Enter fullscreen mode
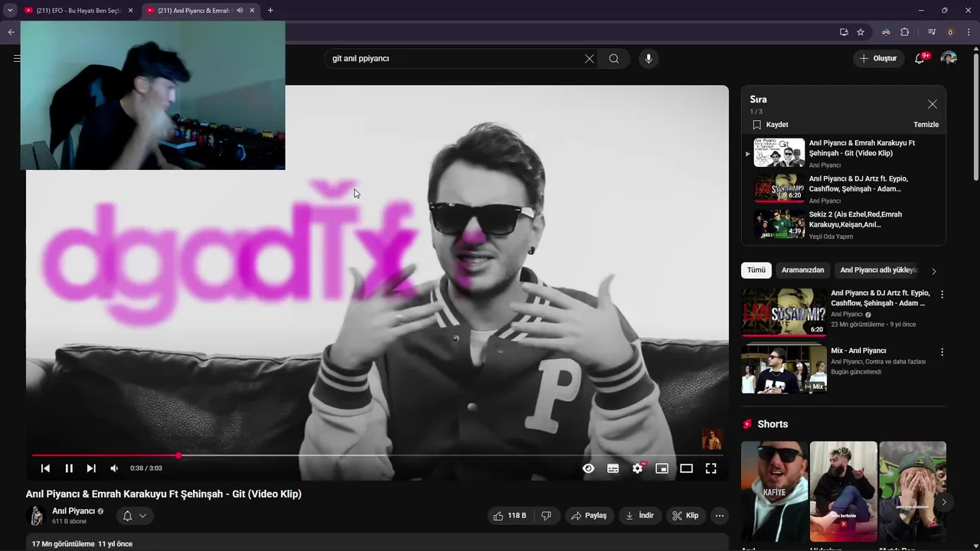Image resolution: width=980 pixels, height=551 pixels. [711, 468]
